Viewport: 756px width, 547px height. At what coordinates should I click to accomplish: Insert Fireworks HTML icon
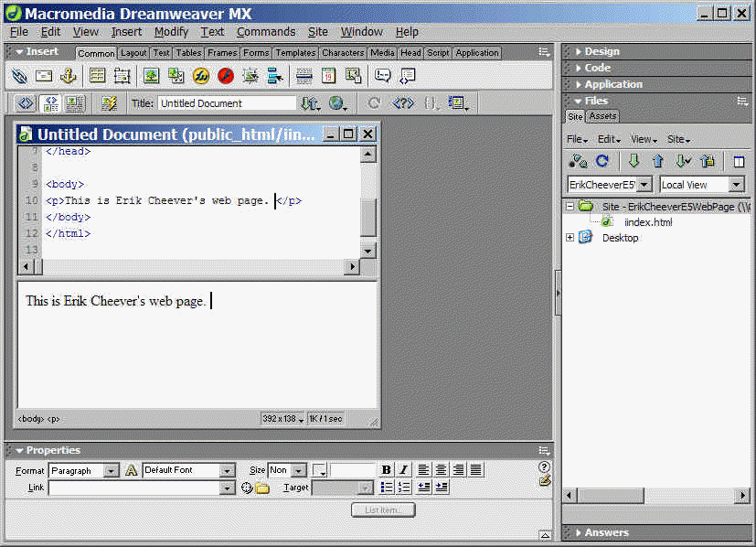(x=200, y=76)
